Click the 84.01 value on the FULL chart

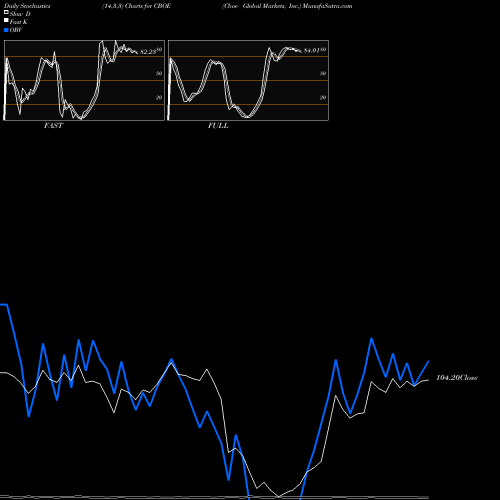[312, 50]
